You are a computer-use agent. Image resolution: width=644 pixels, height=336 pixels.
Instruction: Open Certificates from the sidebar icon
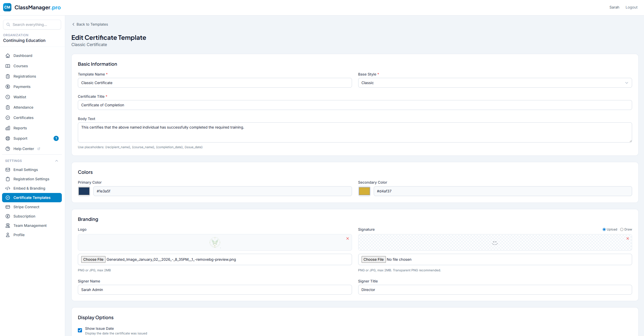[8, 117]
